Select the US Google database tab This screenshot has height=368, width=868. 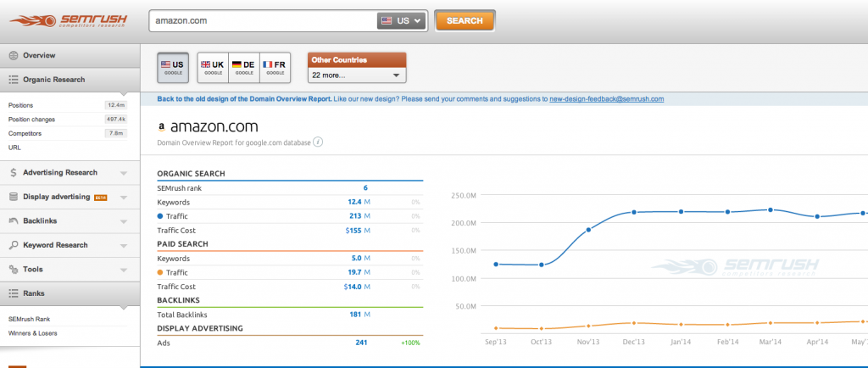click(x=173, y=68)
